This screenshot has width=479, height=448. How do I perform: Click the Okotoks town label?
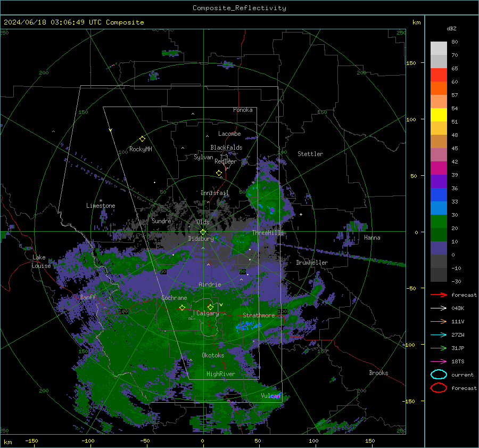coord(213,355)
